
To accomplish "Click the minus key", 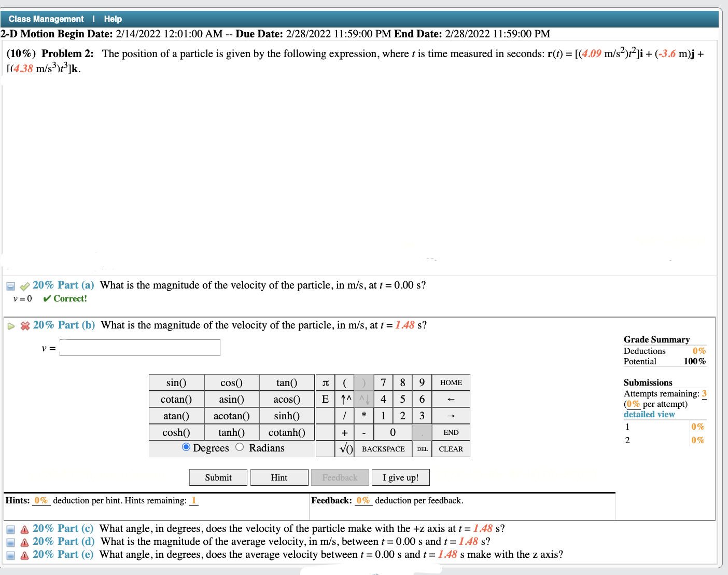I will click(x=364, y=432).
